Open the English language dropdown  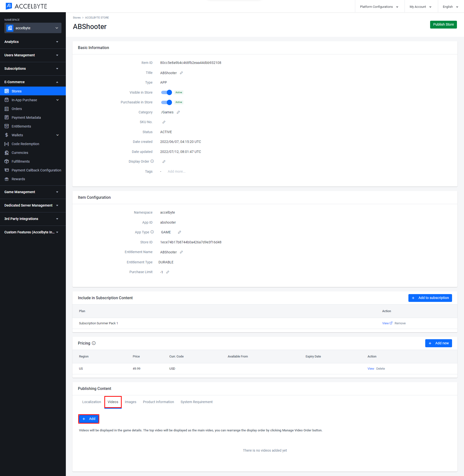[451, 7]
